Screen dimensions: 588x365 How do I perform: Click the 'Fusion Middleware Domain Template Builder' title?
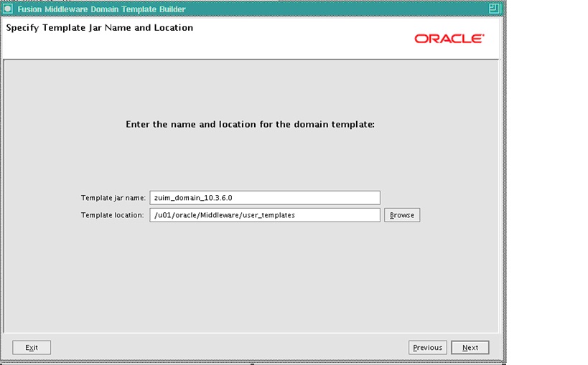point(102,9)
